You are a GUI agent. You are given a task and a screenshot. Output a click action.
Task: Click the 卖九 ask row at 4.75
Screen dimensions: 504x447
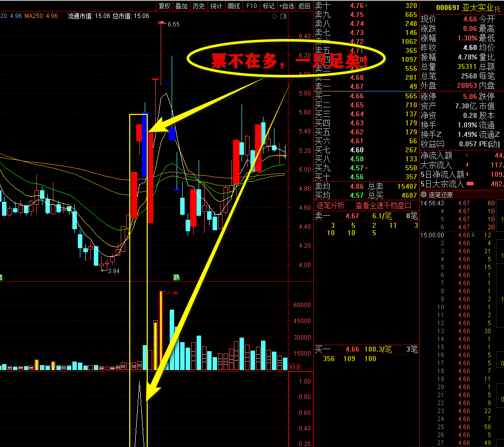pos(366,14)
